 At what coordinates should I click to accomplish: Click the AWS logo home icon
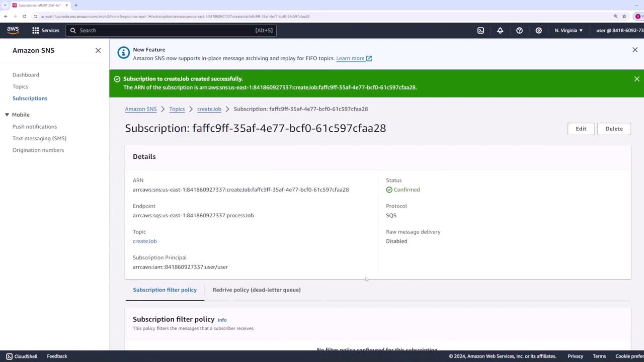pyautogui.click(x=13, y=30)
